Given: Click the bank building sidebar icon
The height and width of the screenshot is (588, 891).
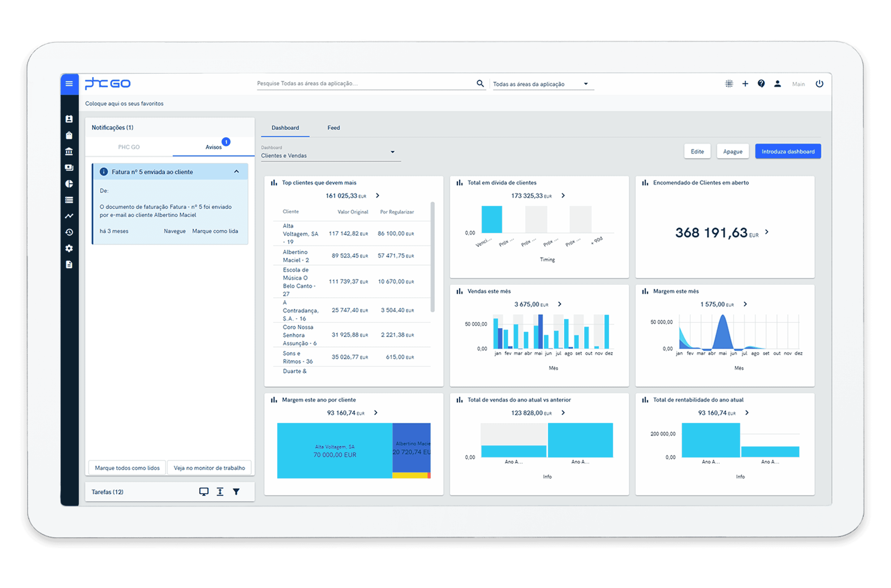Looking at the screenshot, I should click(69, 151).
